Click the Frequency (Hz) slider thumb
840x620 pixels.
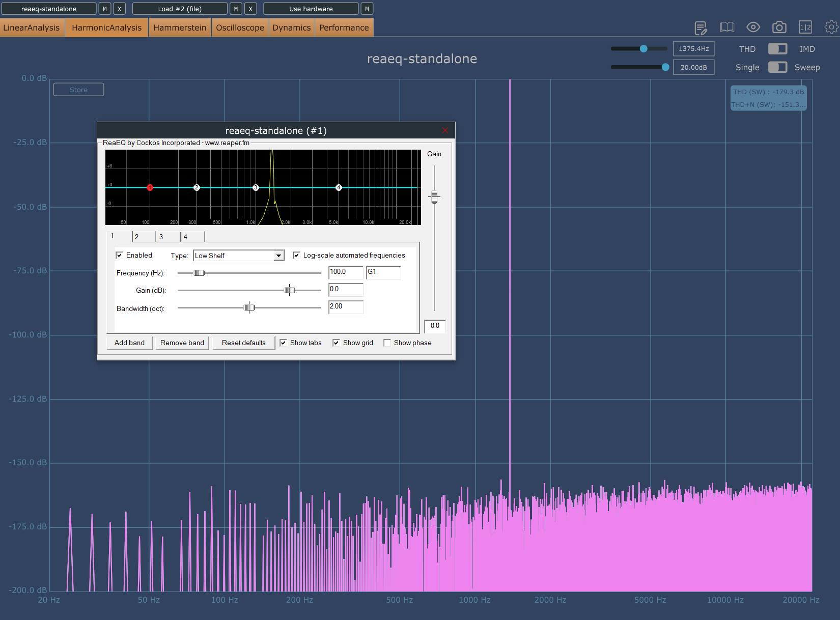click(199, 273)
